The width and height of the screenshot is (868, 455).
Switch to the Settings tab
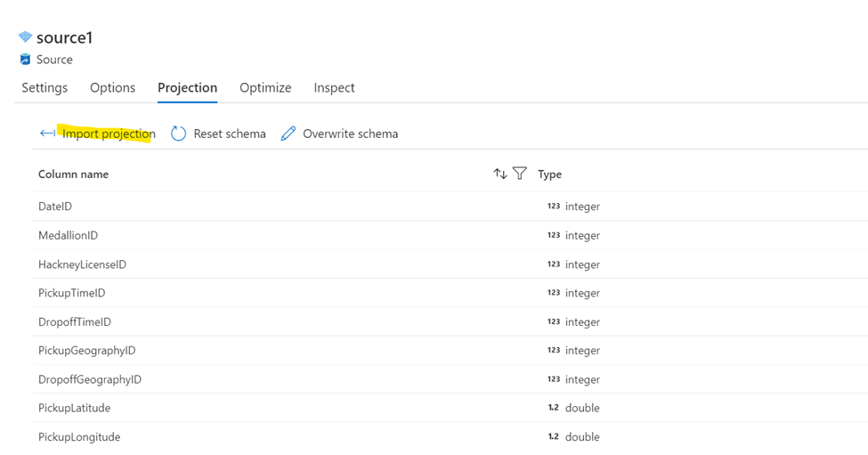[x=45, y=87]
